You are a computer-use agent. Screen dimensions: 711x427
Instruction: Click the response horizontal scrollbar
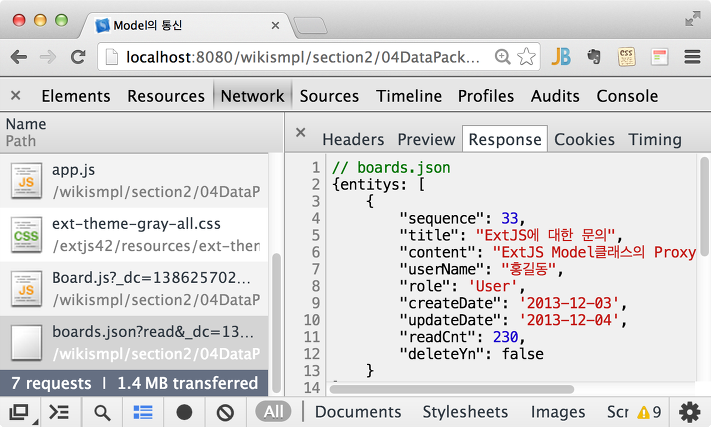click(x=452, y=389)
